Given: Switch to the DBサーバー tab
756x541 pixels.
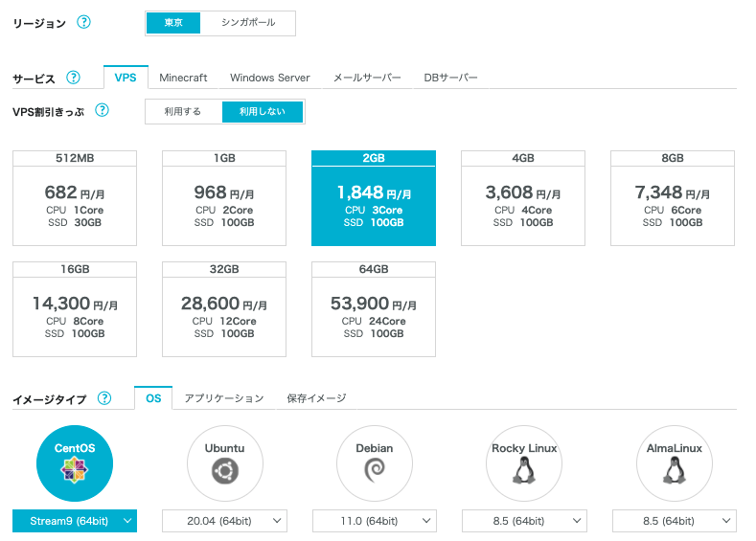Looking at the screenshot, I should coord(450,78).
